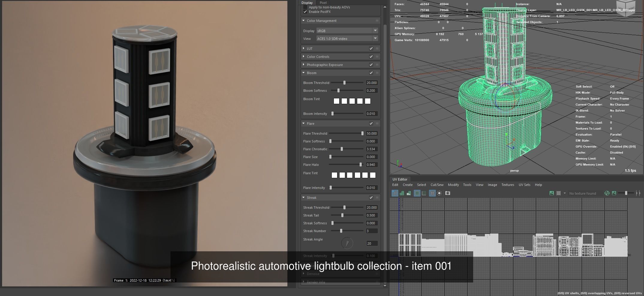Expand the Color Controls section

point(304,57)
